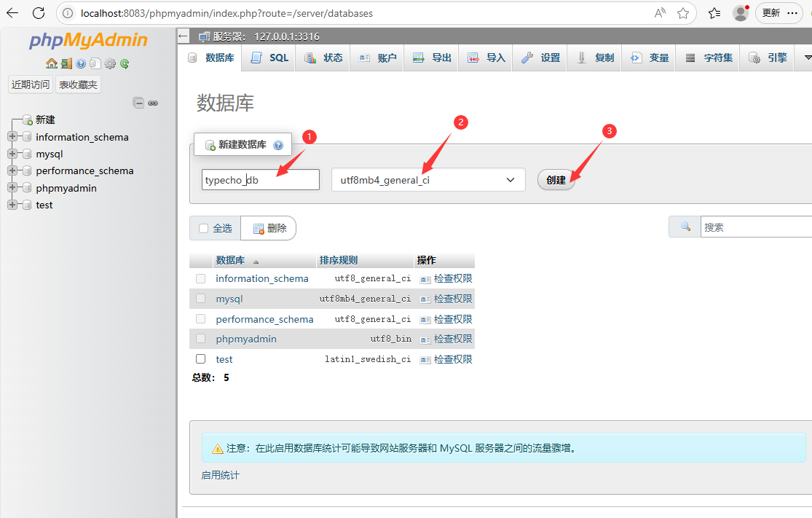Switch to the 数据库 tab
The width and height of the screenshot is (812, 518).
(211, 58)
